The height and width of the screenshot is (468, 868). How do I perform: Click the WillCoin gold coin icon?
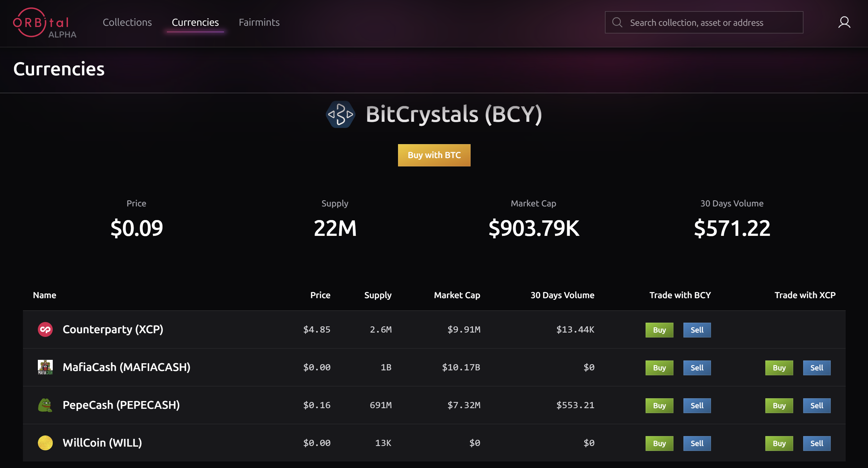click(x=45, y=443)
